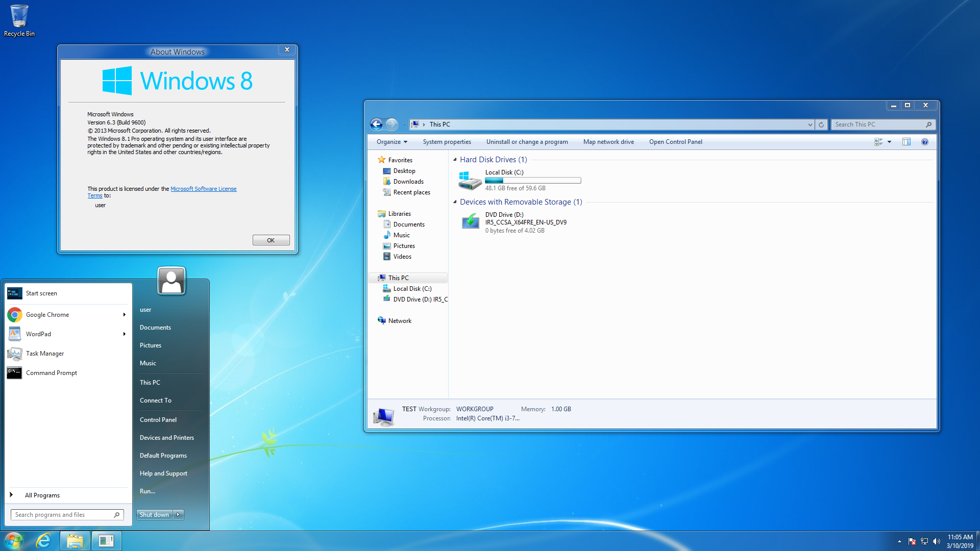Image resolution: width=980 pixels, height=551 pixels.
Task: Select the Local Disk C drive progress bar
Action: [x=532, y=180]
